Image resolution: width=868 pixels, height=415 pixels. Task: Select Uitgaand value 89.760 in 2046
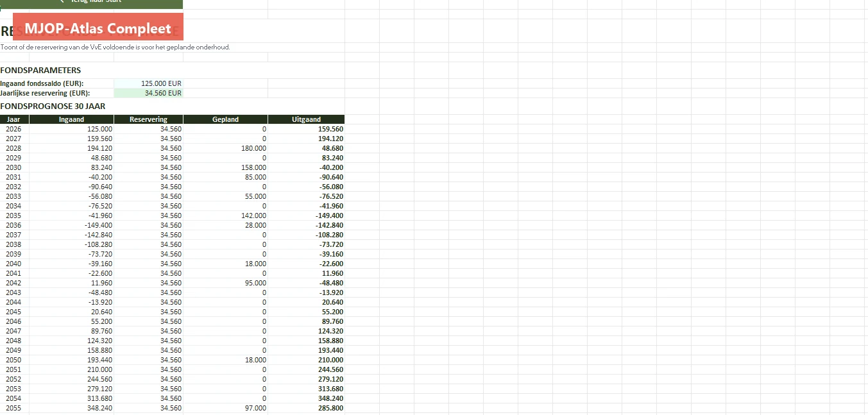coord(306,321)
